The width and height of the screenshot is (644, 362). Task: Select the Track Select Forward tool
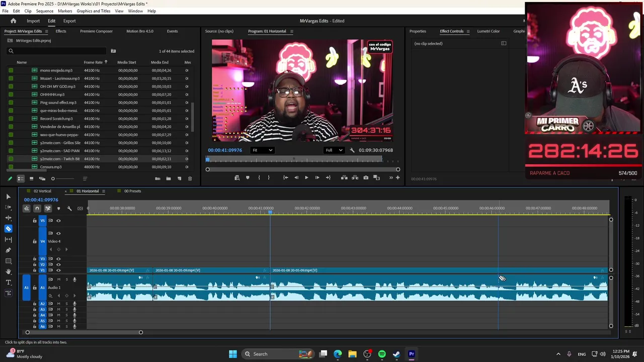click(8, 207)
